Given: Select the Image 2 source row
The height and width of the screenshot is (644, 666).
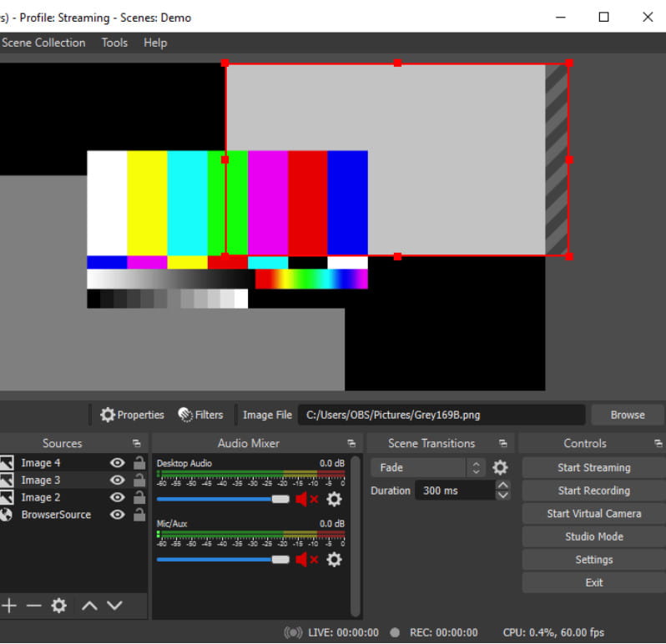Looking at the screenshot, I should 73,497.
